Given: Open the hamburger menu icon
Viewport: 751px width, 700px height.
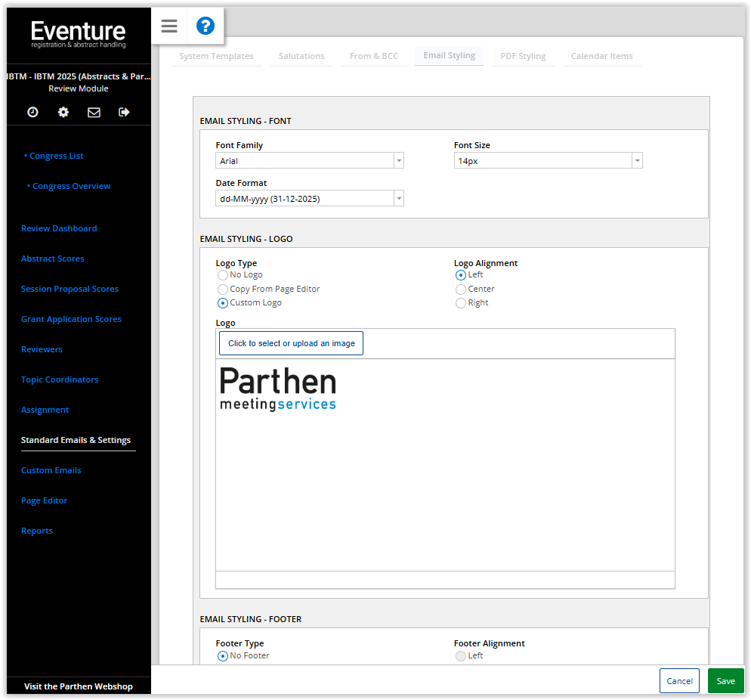Looking at the screenshot, I should point(169,26).
